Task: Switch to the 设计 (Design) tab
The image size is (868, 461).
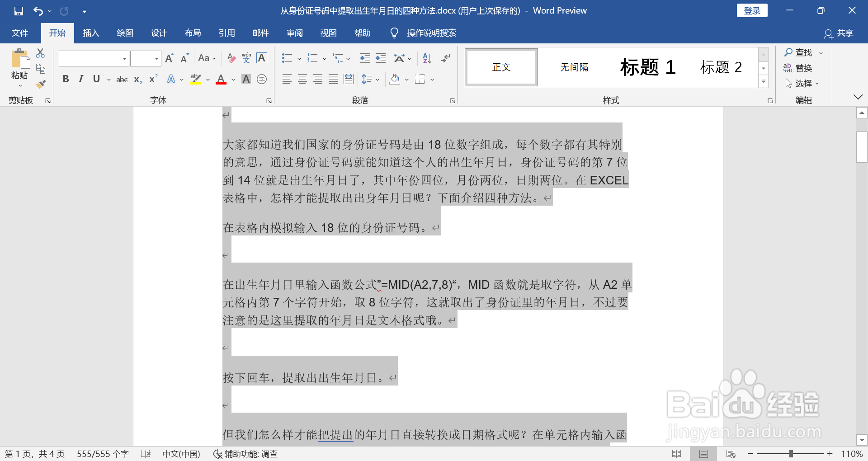Action: (x=159, y=33)
